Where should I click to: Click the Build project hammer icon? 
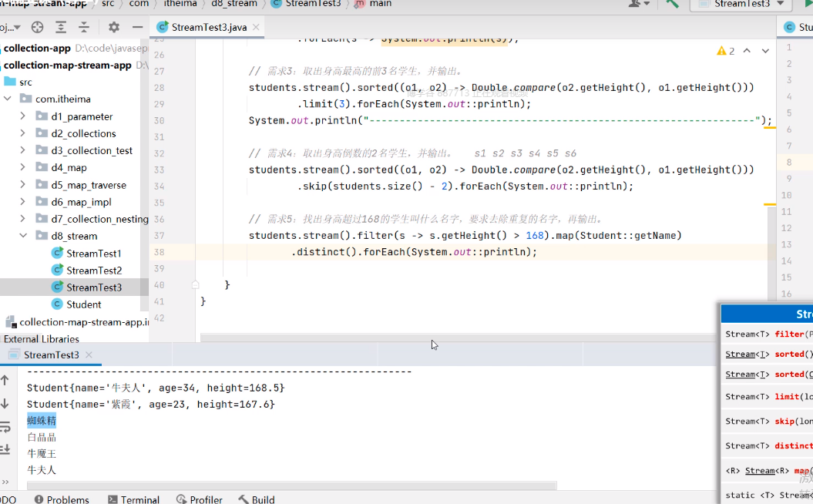coord(673,4)
